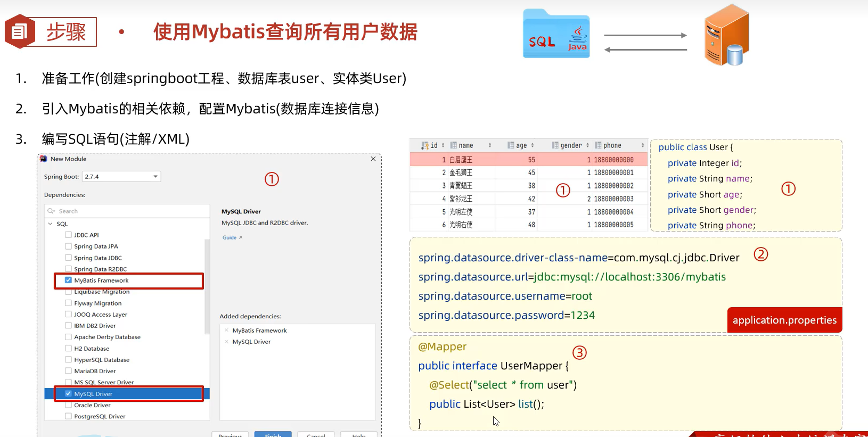Screen dimensions: 868x437
Task: Collapse the SQL dependency category
Action: (51, 224)
